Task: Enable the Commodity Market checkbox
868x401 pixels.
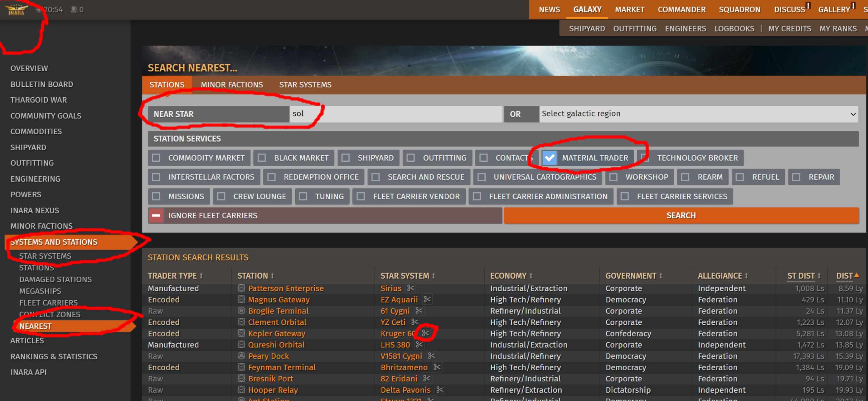Action: pyautogui.click(x=156, y=158)
